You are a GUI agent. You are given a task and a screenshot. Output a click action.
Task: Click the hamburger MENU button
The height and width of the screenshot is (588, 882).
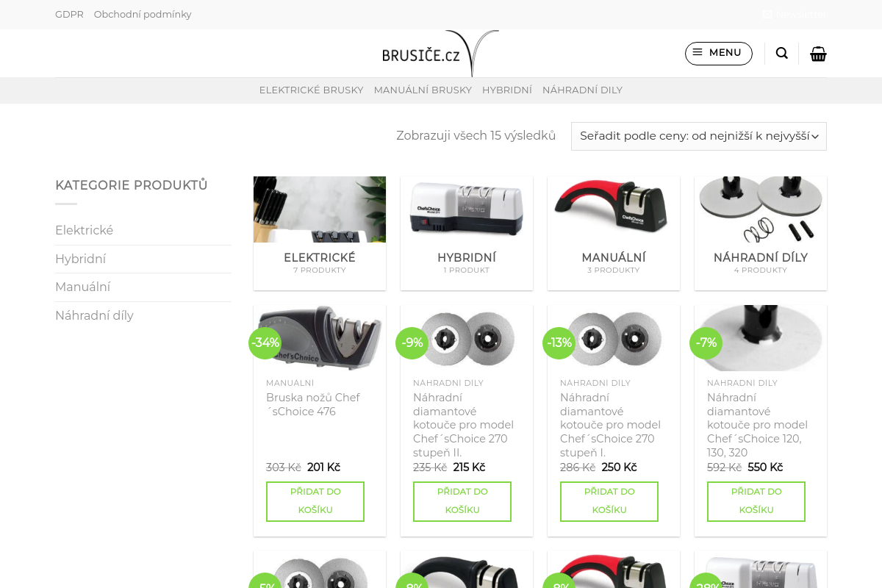(x=718, y=53)
